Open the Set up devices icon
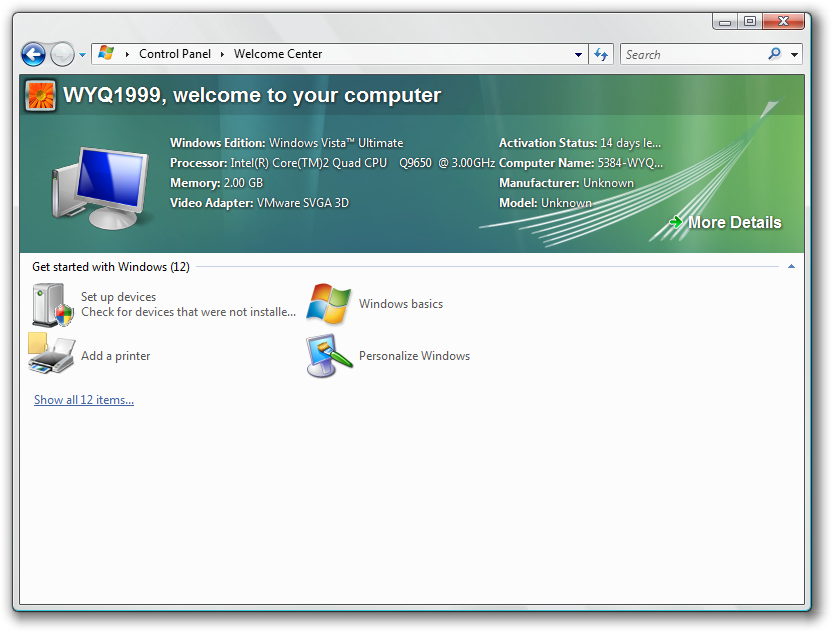Viewport: 832px width, 632px height. pyautogui.click(x=52, y=305)
